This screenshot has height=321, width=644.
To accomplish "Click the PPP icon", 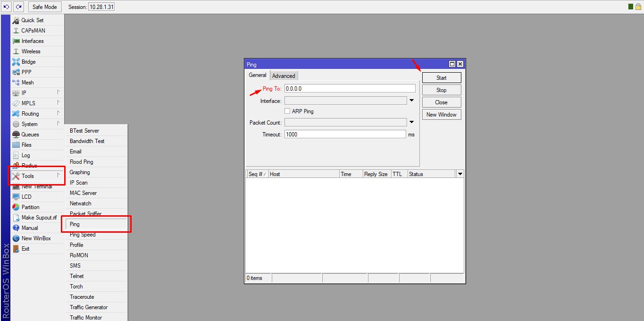I will click(16, 72).
